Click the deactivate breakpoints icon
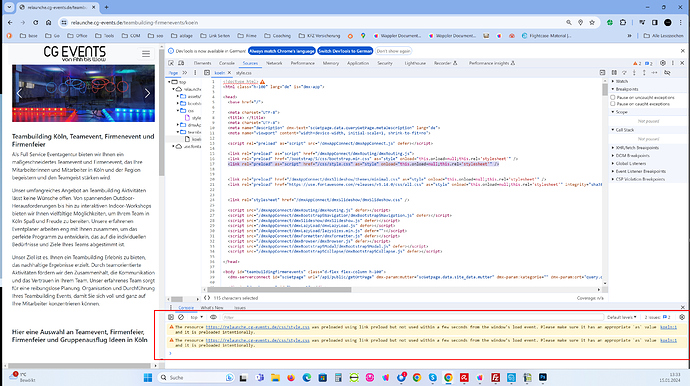The width and height of the screenshot is (690, 386). click(667, 73)
